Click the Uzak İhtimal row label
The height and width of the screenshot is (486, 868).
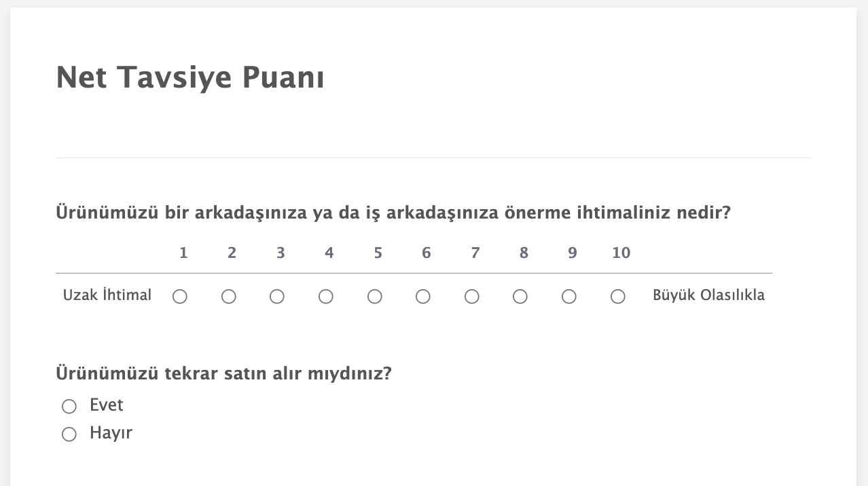107,295
